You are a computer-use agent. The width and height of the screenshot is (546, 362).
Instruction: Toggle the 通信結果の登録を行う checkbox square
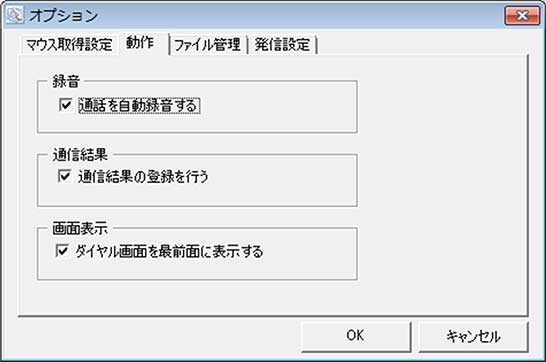(64, 176)
